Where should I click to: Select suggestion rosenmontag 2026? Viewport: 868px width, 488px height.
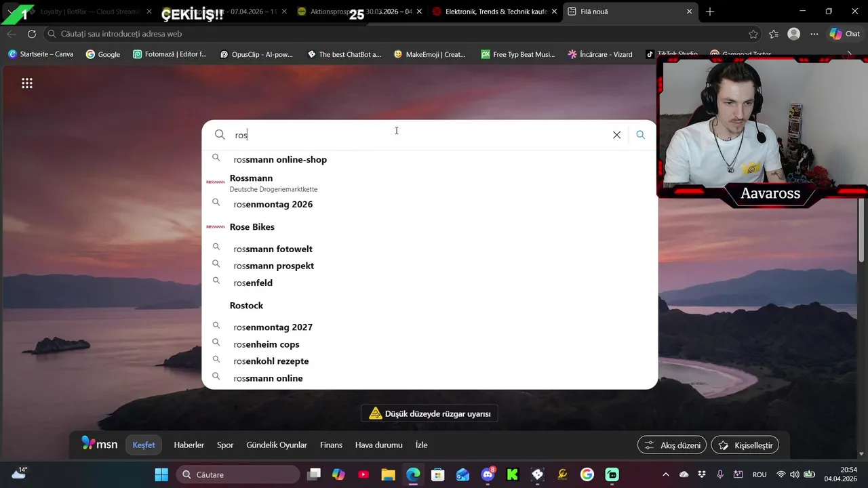(x=430, y=204)
